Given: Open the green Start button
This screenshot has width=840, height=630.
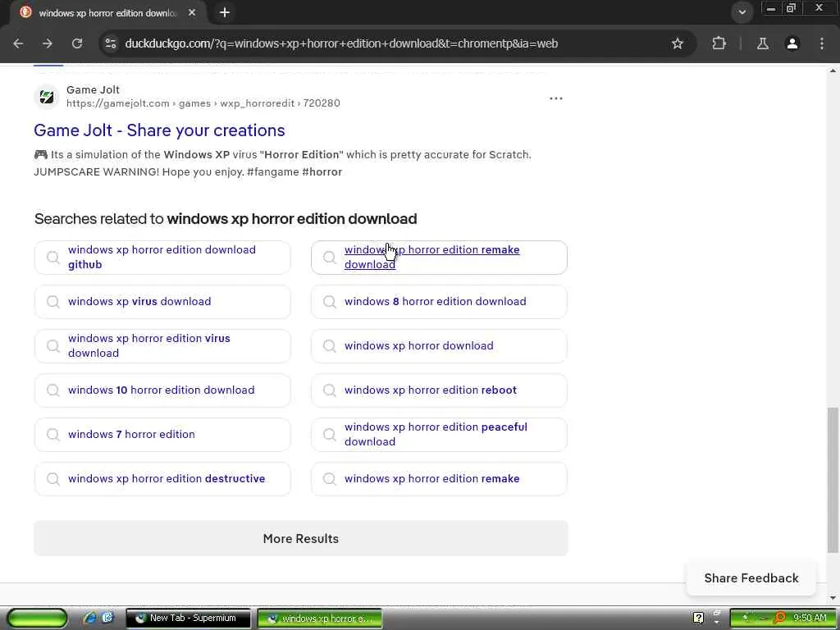Looking at the screenshot, I should coord(37,619).
